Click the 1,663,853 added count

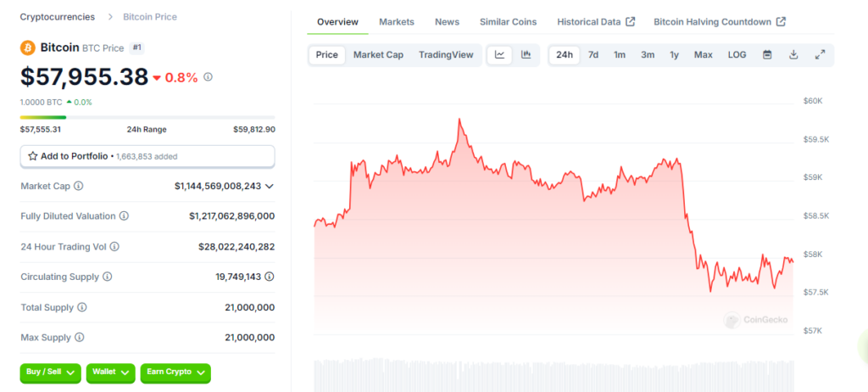[x=146, y=157]
